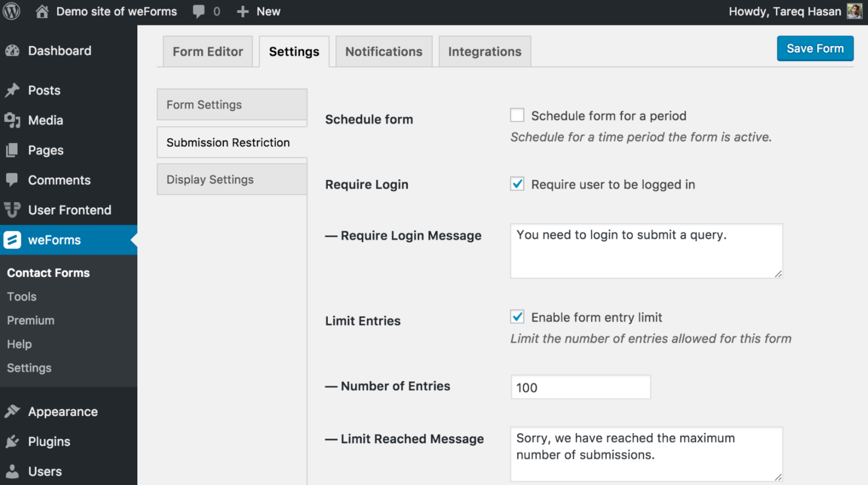Click the New item plus icon
868x485 pixels.
[x=242, y=11]
